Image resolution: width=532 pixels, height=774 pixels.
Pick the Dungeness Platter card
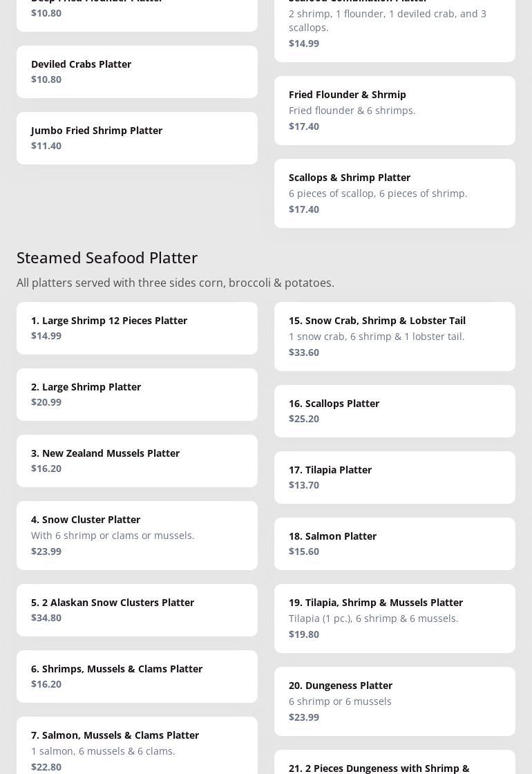(395, 701)
